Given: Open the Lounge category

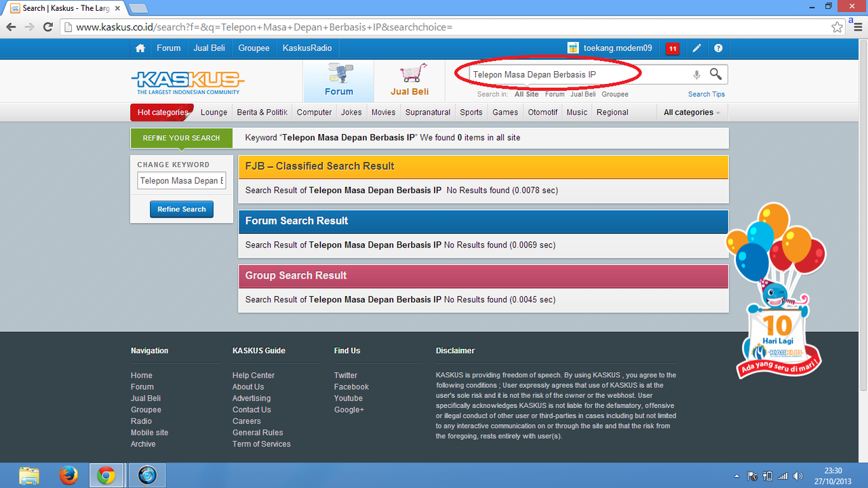Looking at the screenshot, I should tap(214, 113).
